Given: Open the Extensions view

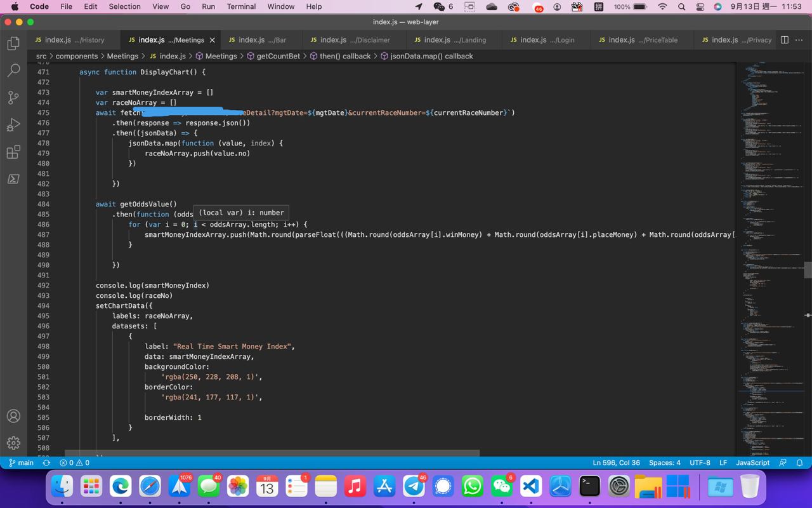Looking at the screenshot, I should pos(13,152).
